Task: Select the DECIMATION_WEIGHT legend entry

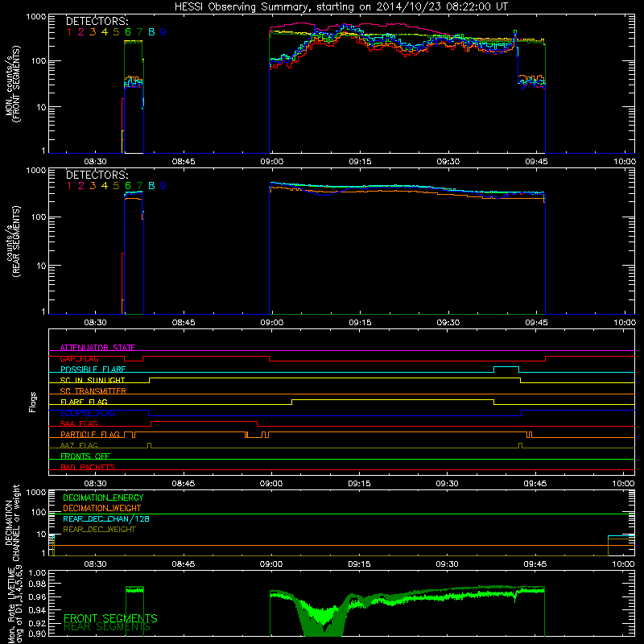Action: coord(102,508)
